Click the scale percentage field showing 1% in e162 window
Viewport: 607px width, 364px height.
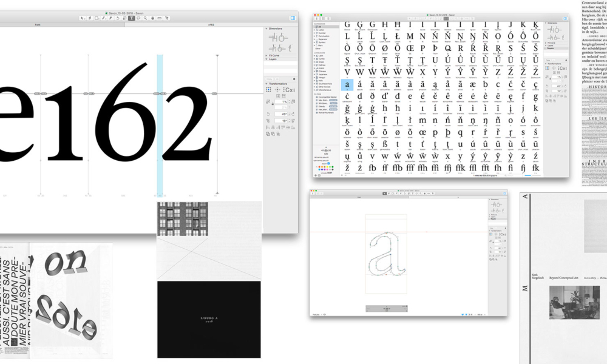(281, 102)
